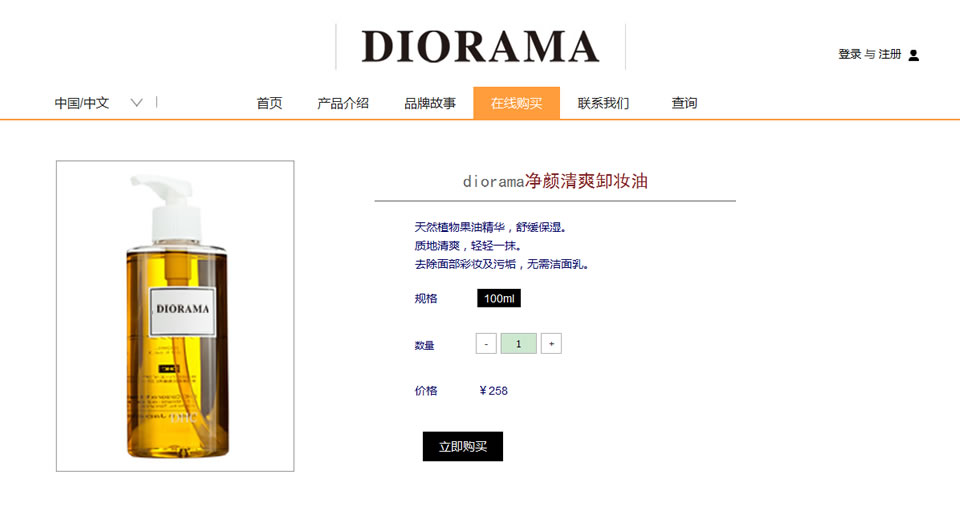Open the 产品介绍 menu item

pyautogui.click(x=343, y=103)
